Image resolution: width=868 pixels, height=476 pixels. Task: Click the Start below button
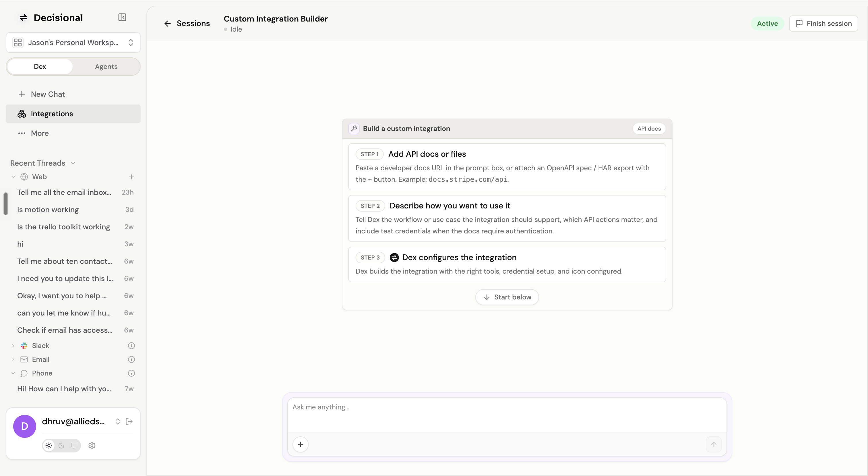click(x=507, y=297)
